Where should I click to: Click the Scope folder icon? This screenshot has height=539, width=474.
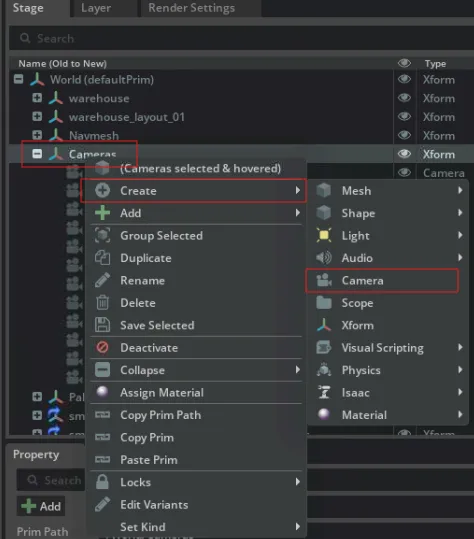point(323,303)
